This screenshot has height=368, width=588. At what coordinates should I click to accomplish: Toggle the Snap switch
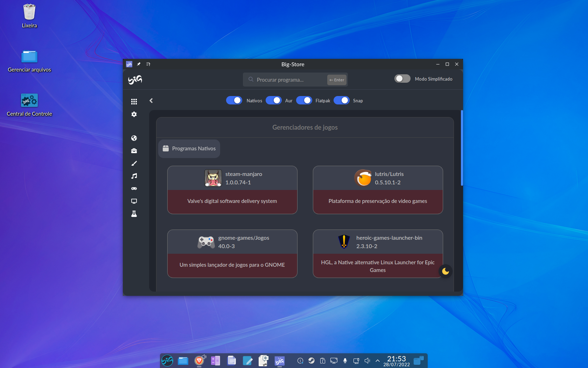pos(342,100)
